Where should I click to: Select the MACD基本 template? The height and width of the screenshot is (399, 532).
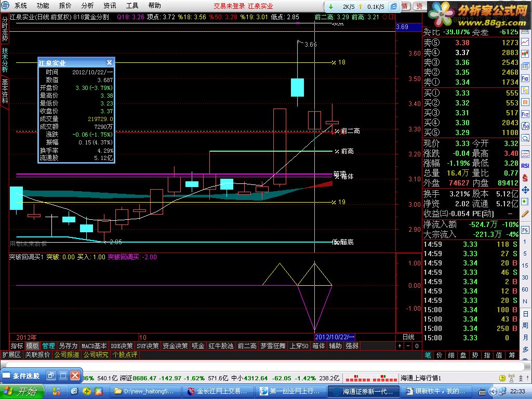tap(94, 345)
